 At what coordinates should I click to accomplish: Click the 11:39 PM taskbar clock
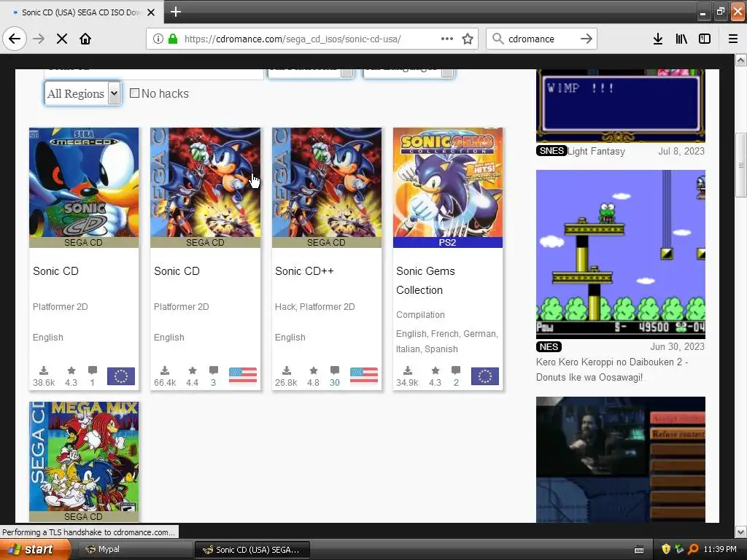pyautogui.click(x=720, y=549)
